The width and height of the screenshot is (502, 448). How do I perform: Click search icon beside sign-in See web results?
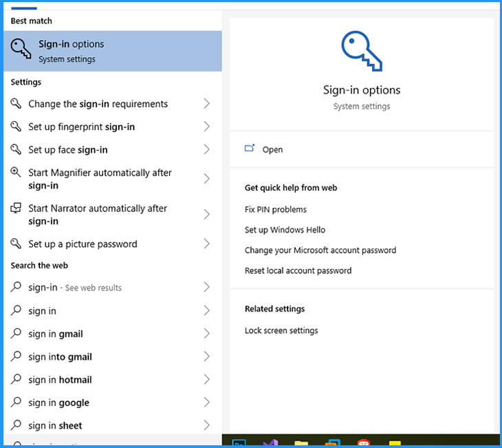coord(16,287)
